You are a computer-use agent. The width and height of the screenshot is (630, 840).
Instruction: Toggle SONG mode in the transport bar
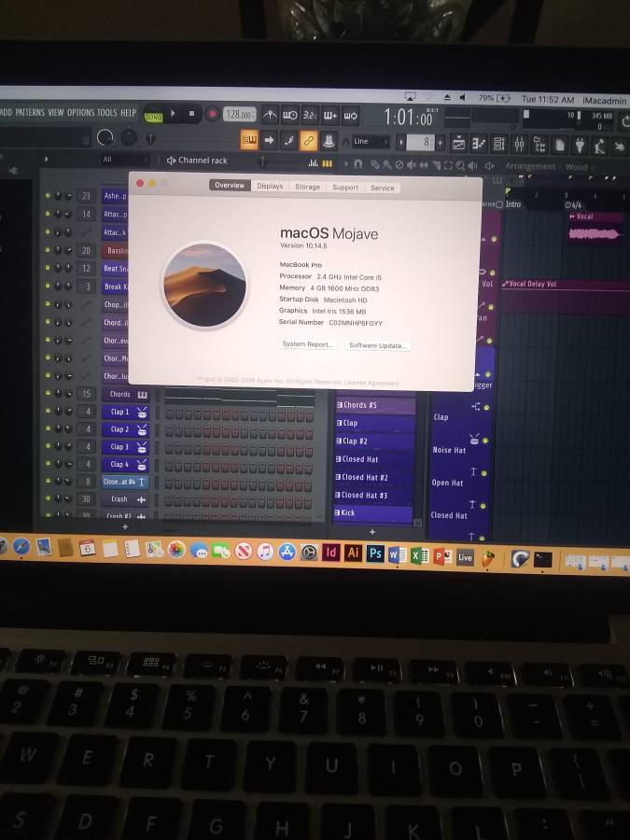(x=152, y=116)
